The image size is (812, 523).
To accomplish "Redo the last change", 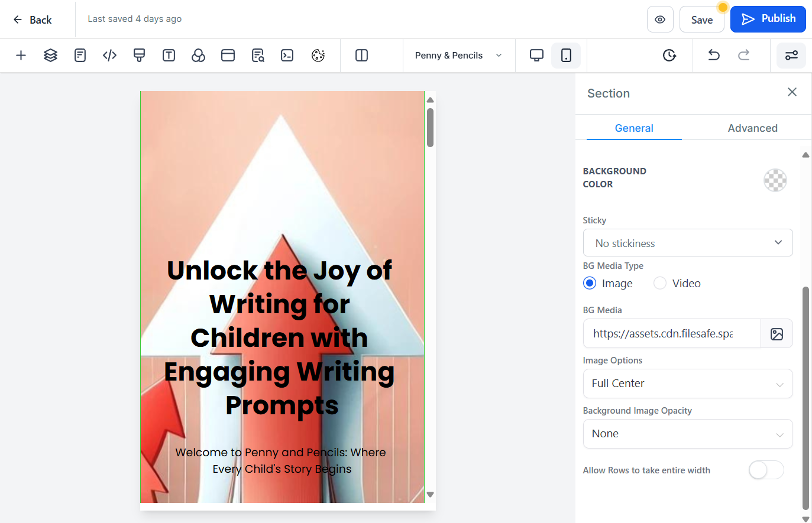I will coord(743,56).
